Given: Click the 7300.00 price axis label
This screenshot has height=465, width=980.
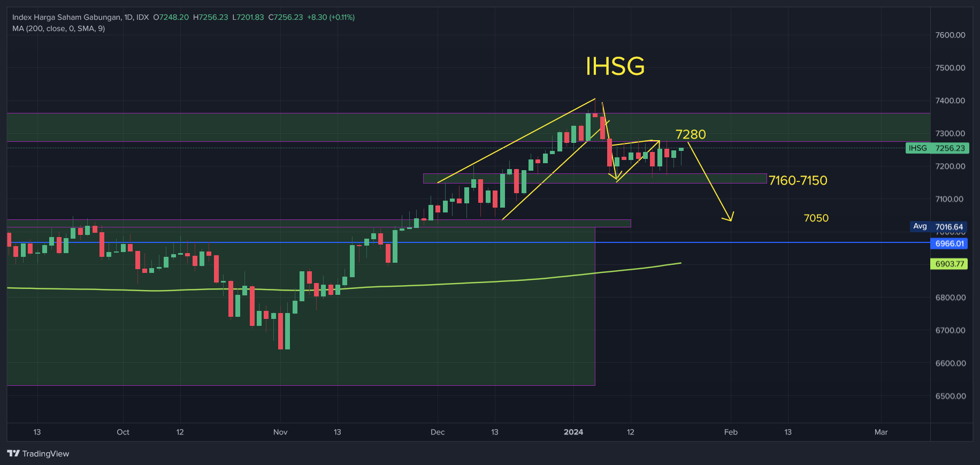Looking at the screenshot, I should (x=950, y=133).
